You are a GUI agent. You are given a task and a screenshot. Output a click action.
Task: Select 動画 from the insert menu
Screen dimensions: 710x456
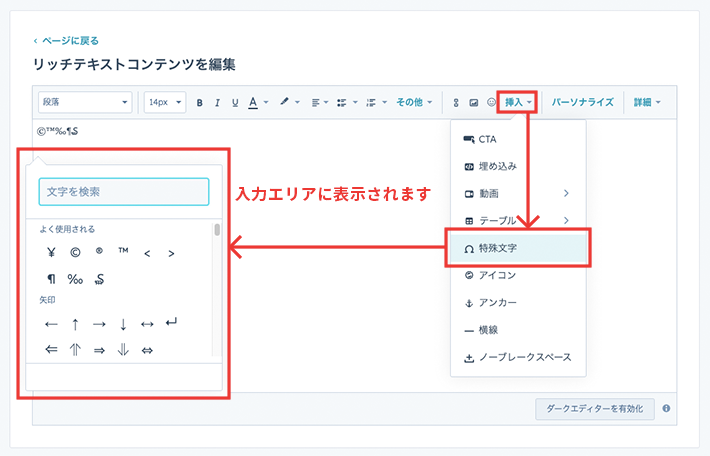518,194
